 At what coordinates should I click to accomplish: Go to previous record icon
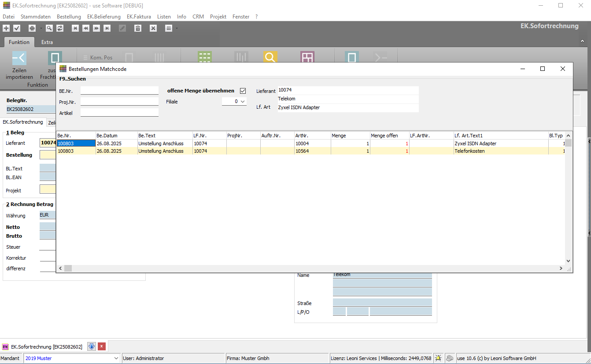[86, 28]
